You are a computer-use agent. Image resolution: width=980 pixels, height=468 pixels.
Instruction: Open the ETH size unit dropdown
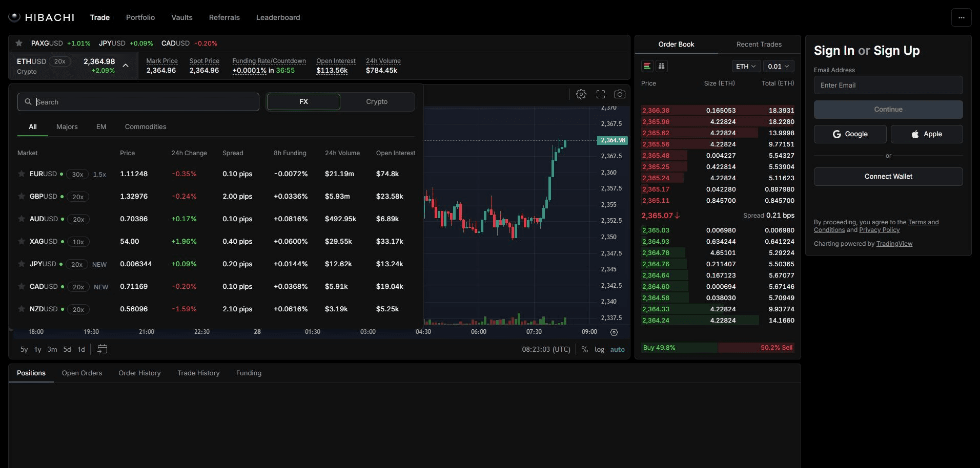pyautogui.click(x=746, y=66)
